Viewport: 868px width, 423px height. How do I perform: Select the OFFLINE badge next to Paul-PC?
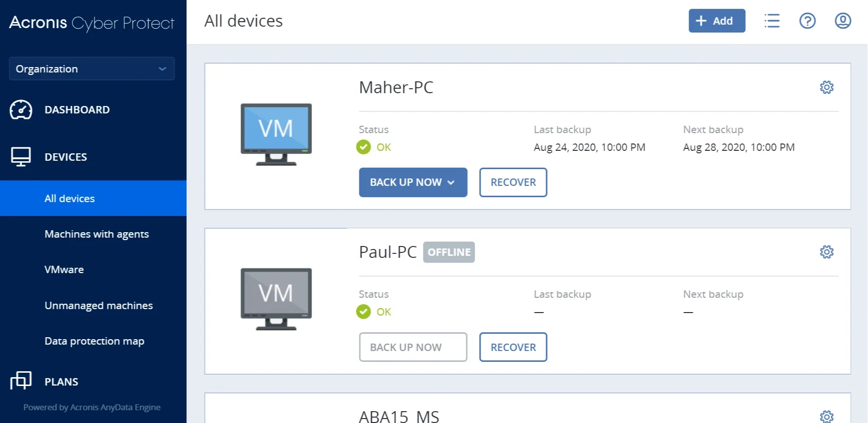click(x=449, y=252)
